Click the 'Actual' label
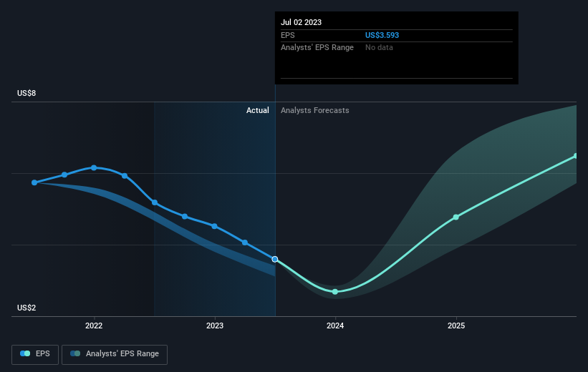This screenshot has height=372, width=588. coord(258,110)
